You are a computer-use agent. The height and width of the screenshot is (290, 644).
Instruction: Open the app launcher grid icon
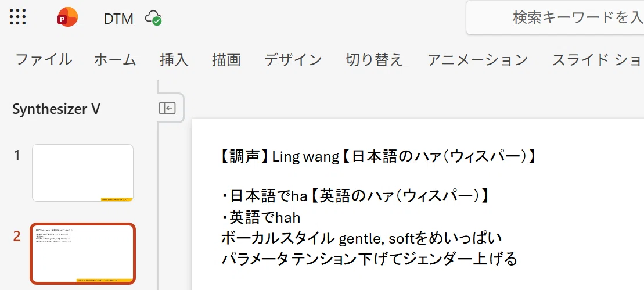point(17,17)
